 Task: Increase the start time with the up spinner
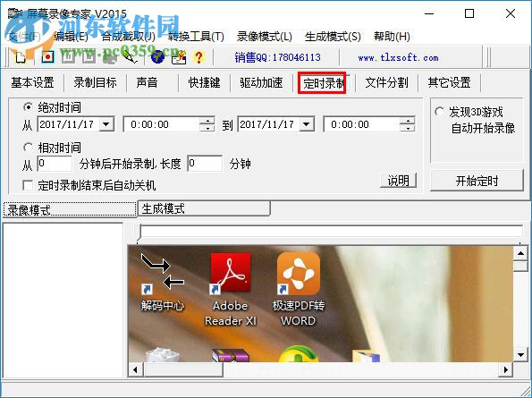pyautogui.click(x=207, y=121)
